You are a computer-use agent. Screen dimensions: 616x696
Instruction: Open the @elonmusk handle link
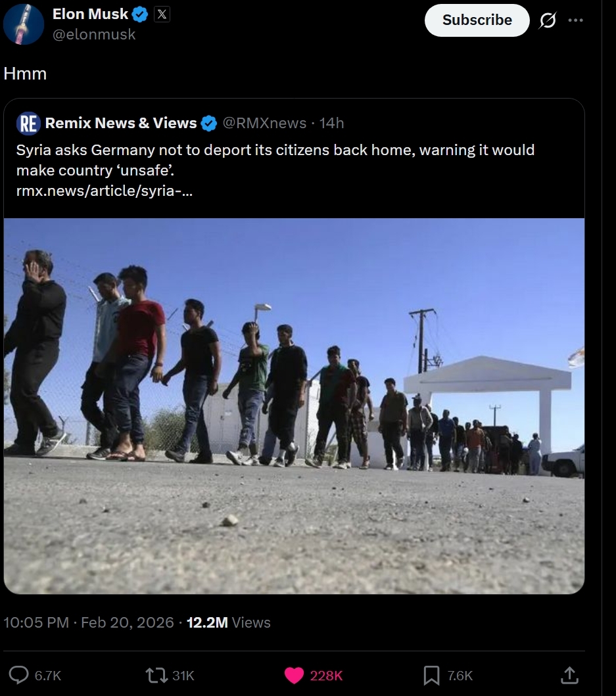[94, 34]
